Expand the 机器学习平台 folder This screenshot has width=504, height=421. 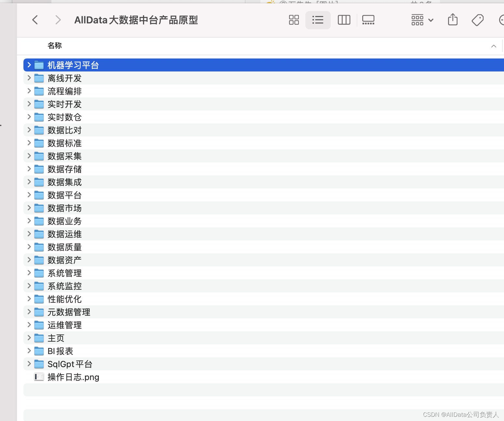point(29,65)
